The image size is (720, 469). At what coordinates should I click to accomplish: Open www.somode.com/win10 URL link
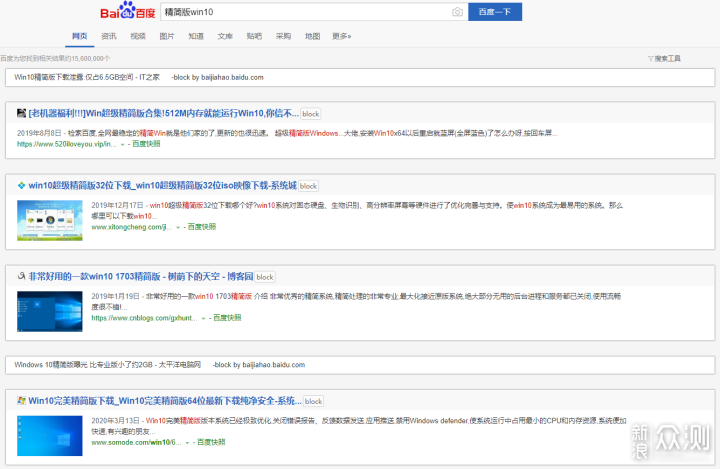click(x=136, y=442)
